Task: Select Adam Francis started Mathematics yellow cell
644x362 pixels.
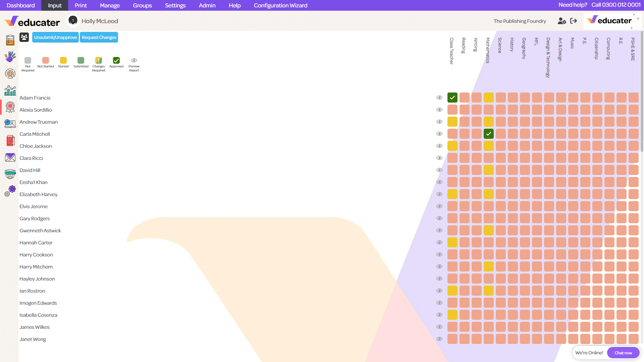Action: [489, 98]
